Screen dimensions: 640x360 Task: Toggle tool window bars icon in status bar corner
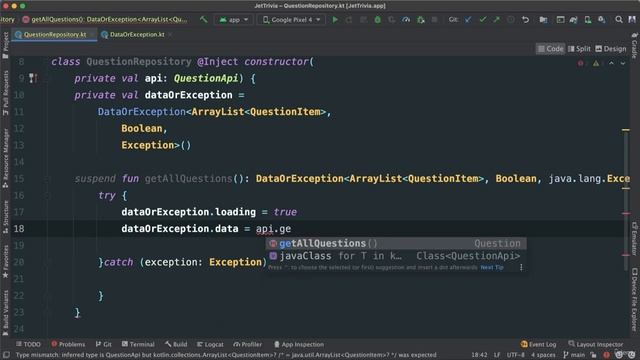[x=6, y=355]
